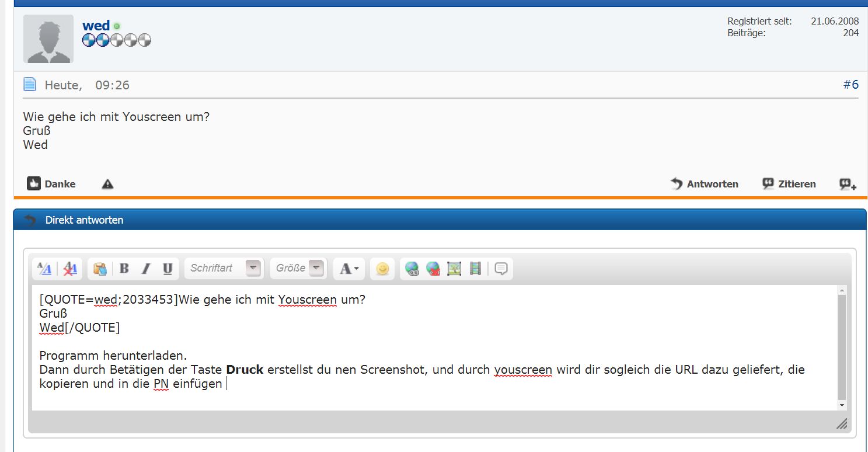Screen dimensions: 868x452
Task: Toggle the editor source mode icon
Action: pyautogui.click(x=44, y=269)
